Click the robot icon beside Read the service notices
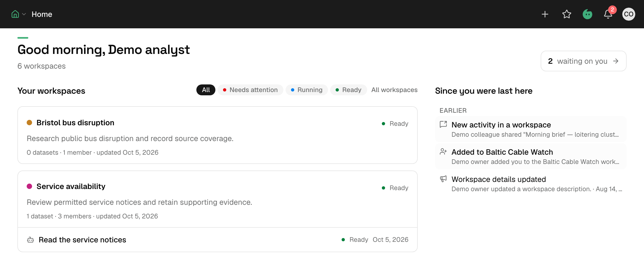This screenshot has height=256, width=644. (30, 240)
